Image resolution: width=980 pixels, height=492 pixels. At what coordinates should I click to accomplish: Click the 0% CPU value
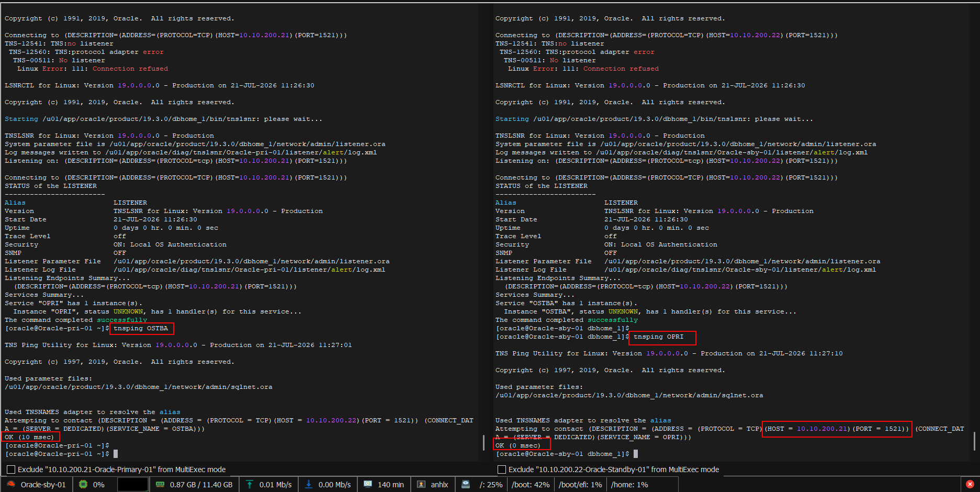click(99, 485)
